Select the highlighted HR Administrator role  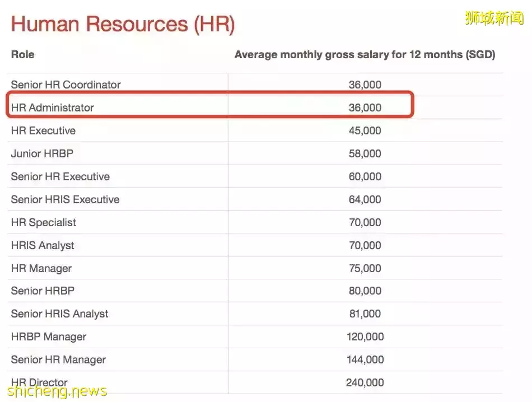coord(52,108)
